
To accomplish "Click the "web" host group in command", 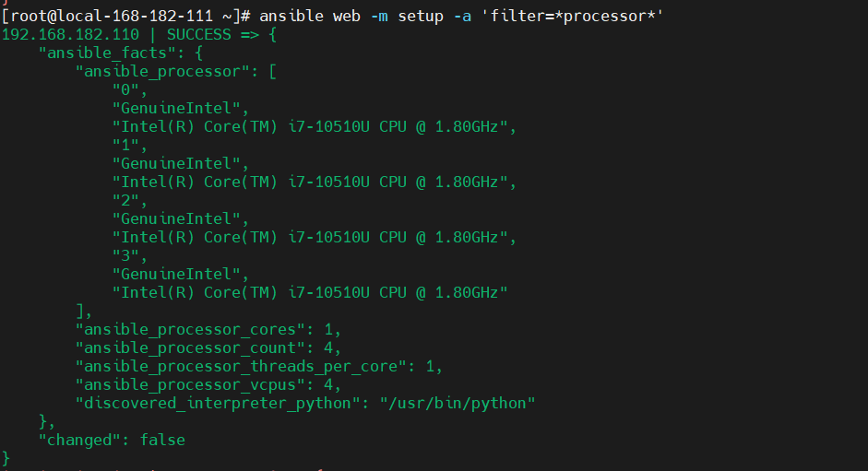I will tap(348, 17).
